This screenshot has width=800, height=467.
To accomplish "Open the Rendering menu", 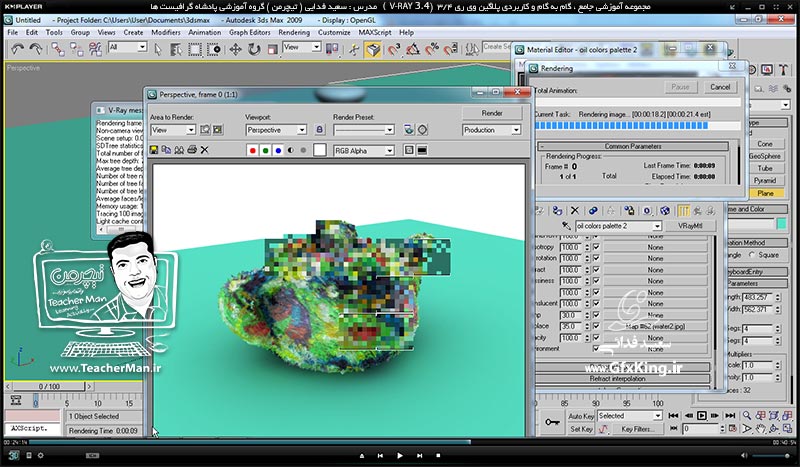I will pos(294,32).
